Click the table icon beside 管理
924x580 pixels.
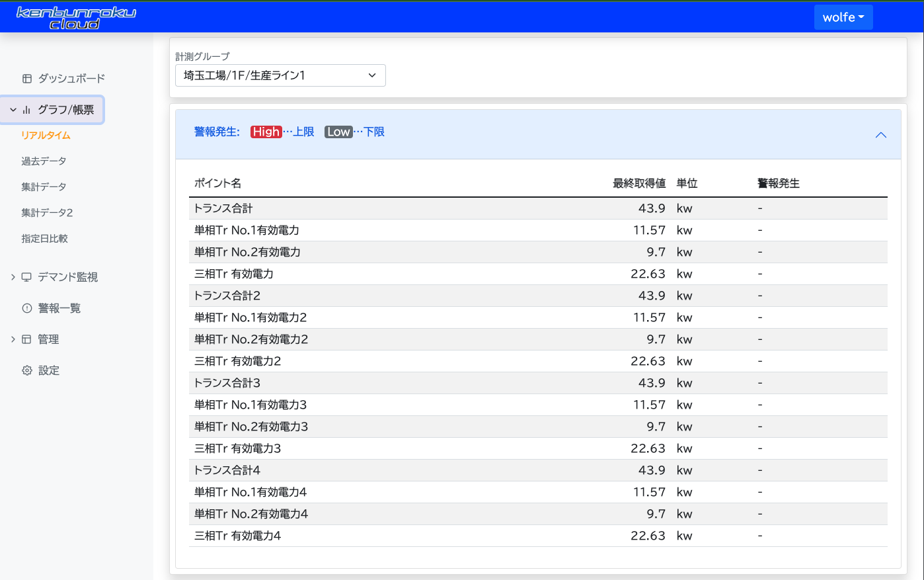[x=27, y=339]
